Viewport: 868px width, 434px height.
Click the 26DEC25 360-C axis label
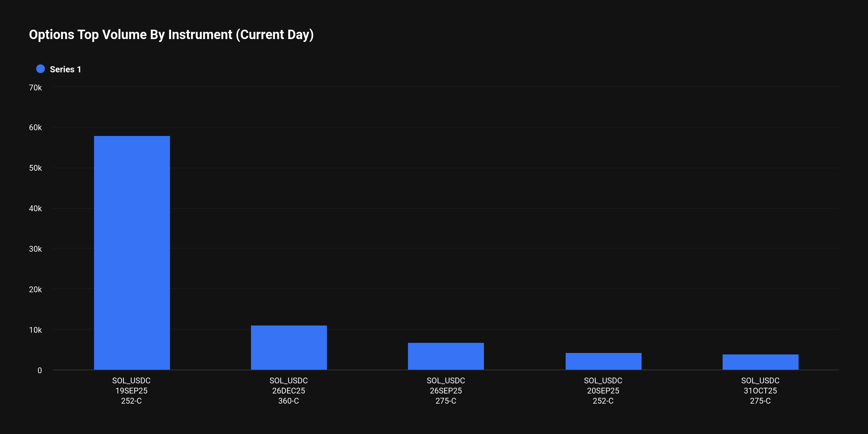(x=289, y=391)
